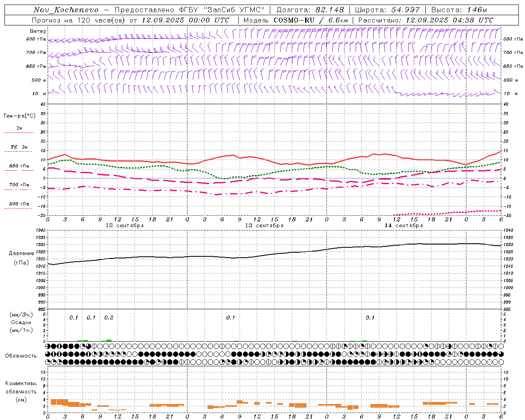
Task: Select the text Предоставлено ФГБУ "ЗапСиб УГМС"
Action: [189, 10]
